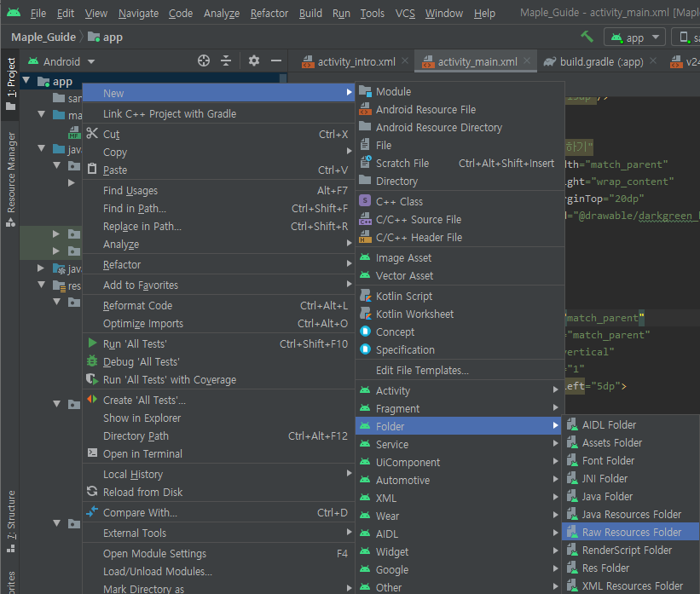The width and height of the screenshot is (700, 594).
Task: Choose Vector Asset in New submenu
Action: pyautogui.click(x=460, y=276)
